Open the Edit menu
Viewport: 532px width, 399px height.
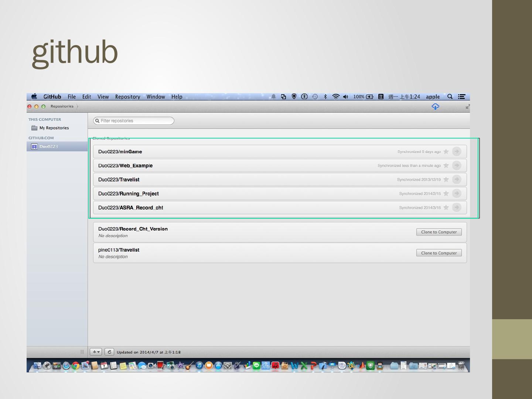click(x=87, y=97)
